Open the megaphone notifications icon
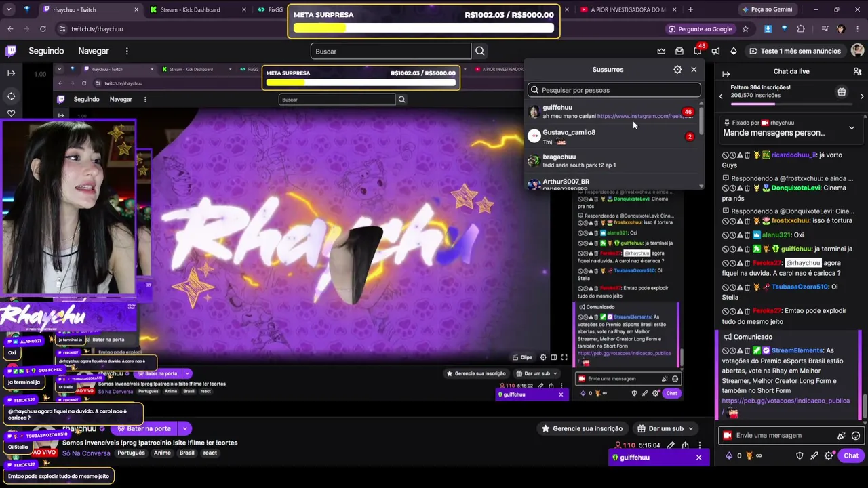This screenshot has height=488, width=868. click(x=715, y=51)
